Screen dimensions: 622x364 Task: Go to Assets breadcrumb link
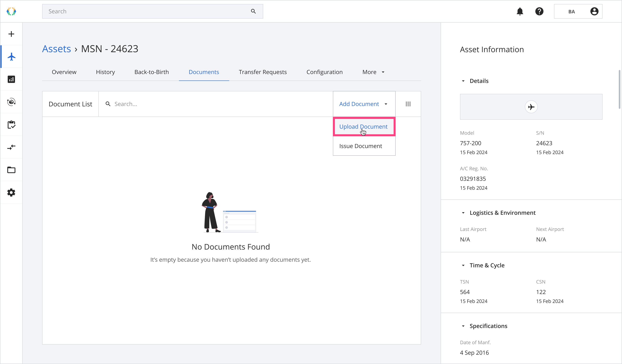(x=56, y=49)
